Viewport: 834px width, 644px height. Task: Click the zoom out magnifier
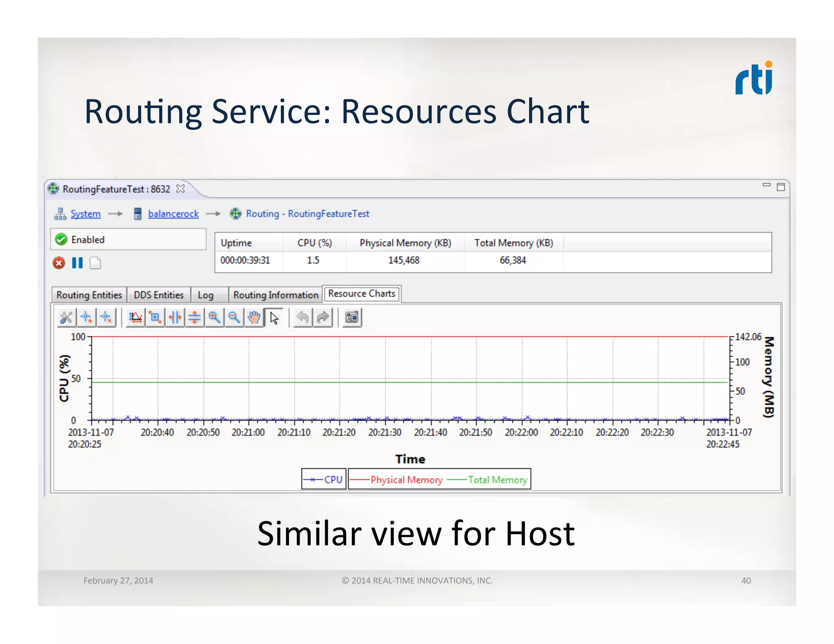[234, 318]
